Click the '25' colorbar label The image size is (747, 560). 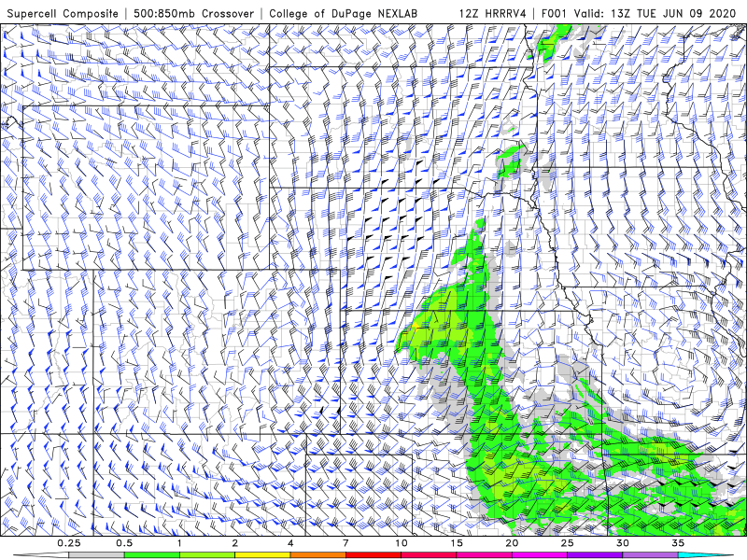pos(567,543)
